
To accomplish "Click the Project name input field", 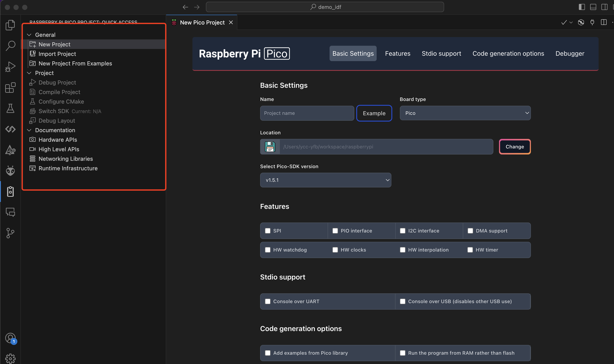I will [x=307, y=113].
